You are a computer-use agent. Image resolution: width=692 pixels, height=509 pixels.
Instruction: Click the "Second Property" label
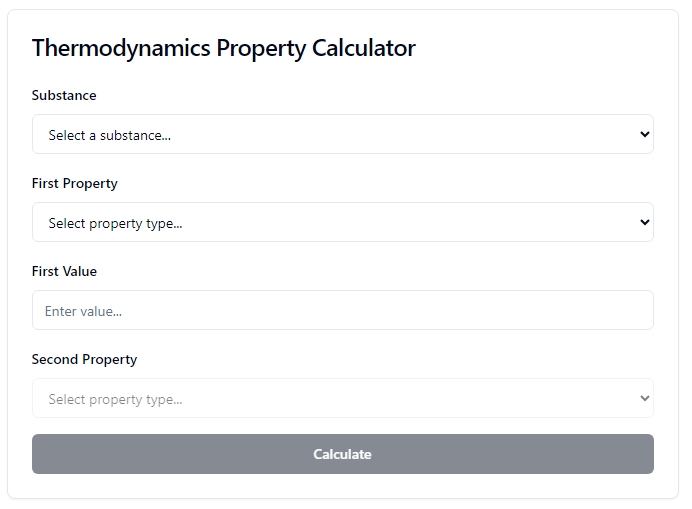(x=84, y=360)
